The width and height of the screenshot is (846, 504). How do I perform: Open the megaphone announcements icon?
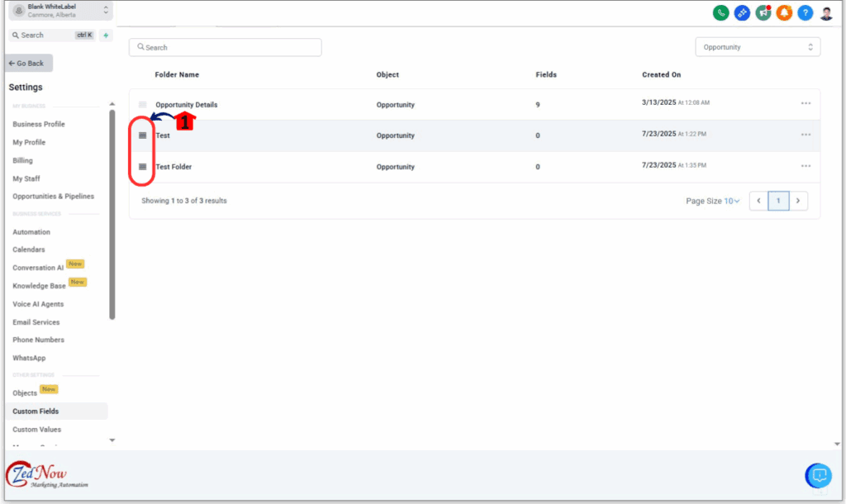coord(763,12)
